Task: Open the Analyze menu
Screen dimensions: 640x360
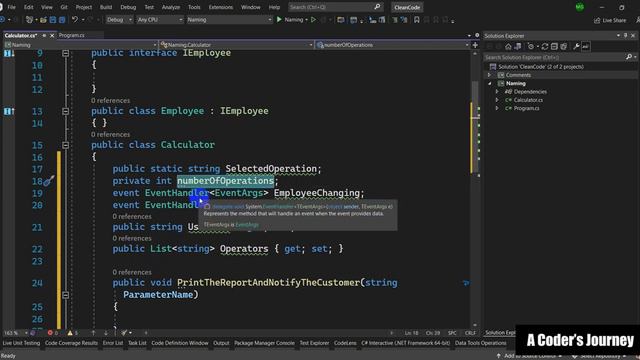Action: 171,7
